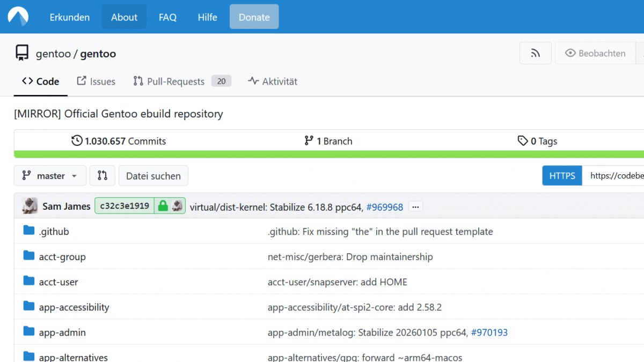Open the acct-group folder
The width and height of the screenshot is (644, 362).
point(62,257)
